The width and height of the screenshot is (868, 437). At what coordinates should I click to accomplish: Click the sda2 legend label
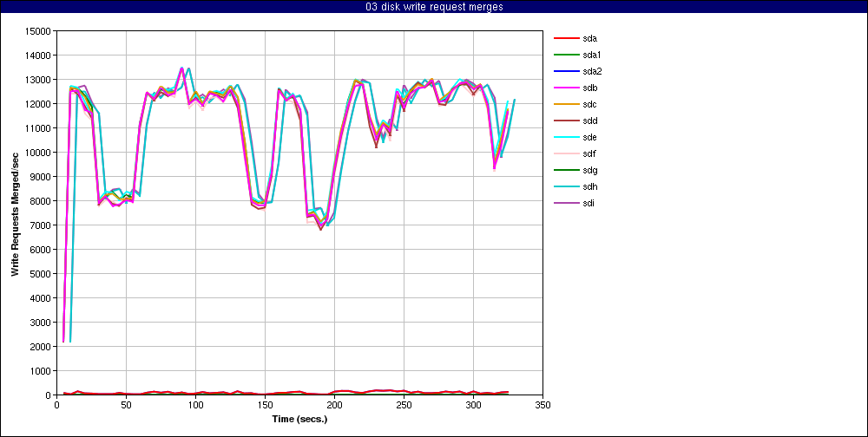(592, 71)
